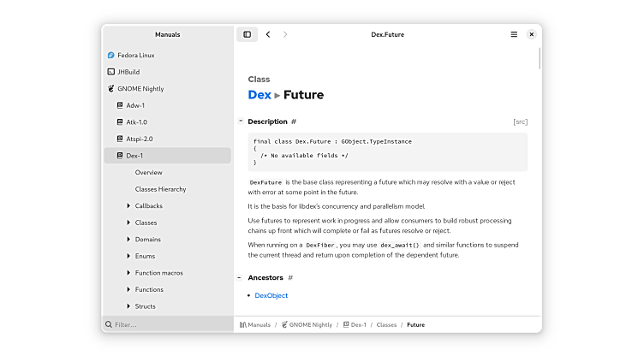Open the [src] source link

[520, 122]
